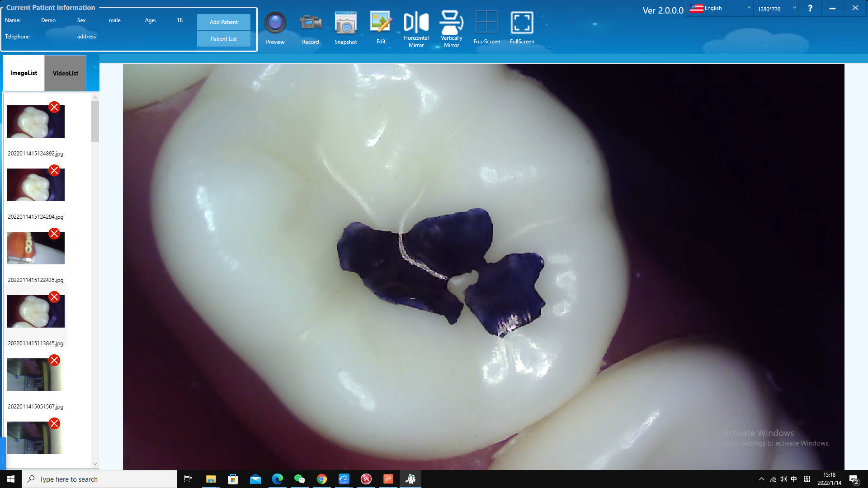The width and height of the screenshot is (868, 488).
Task: Start recording with the Record icon
Action: (310, 23)
